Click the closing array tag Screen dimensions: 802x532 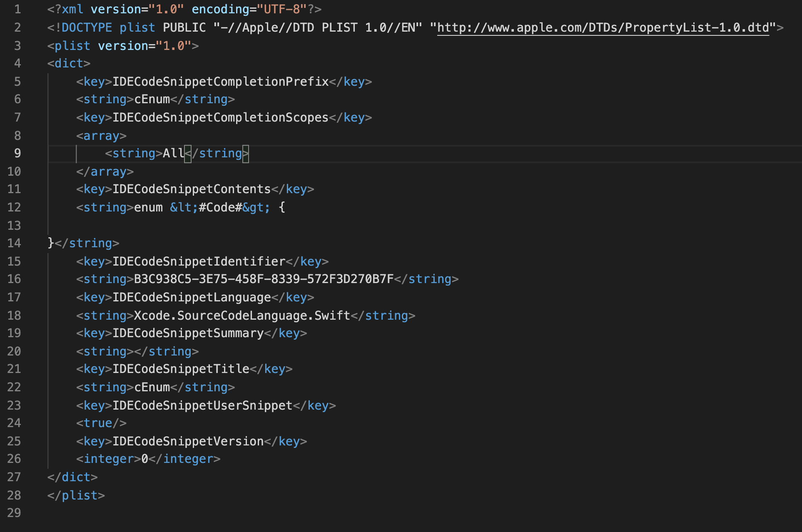point(105,172)
